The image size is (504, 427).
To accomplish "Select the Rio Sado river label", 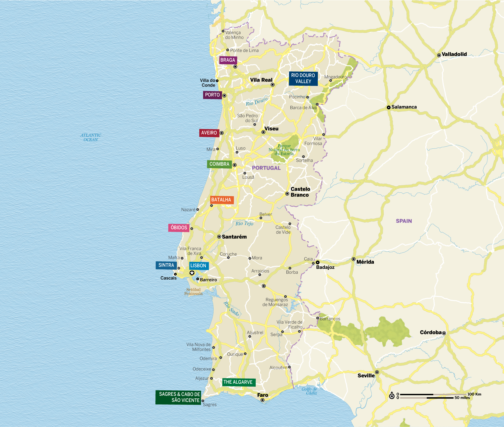I will [x=231, y=309].
